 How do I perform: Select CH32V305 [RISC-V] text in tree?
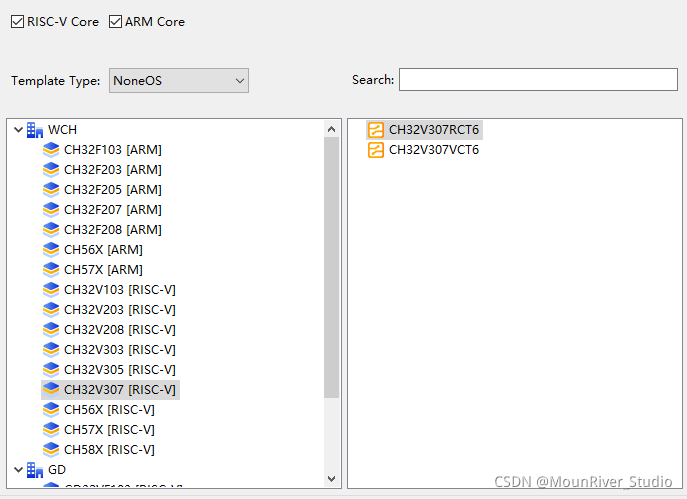click(120, 370)
